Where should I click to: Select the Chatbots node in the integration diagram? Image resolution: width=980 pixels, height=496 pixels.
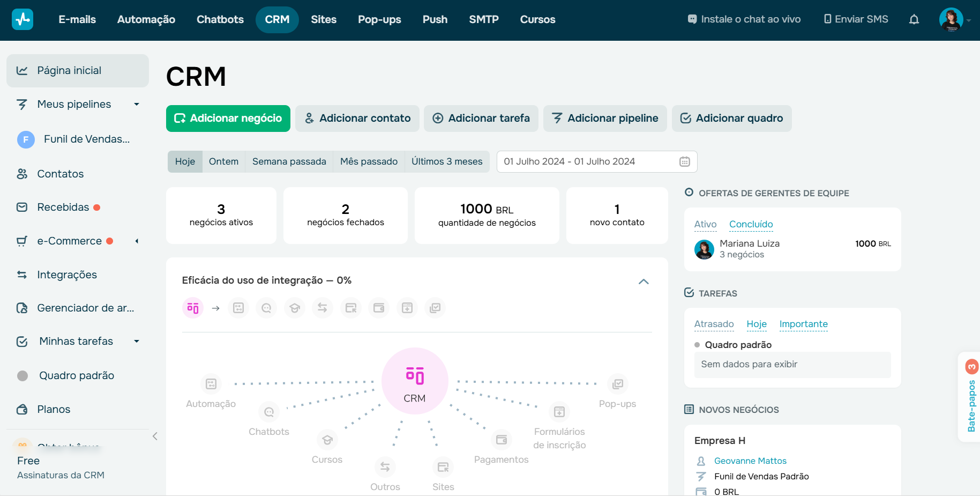pos(268,412)
